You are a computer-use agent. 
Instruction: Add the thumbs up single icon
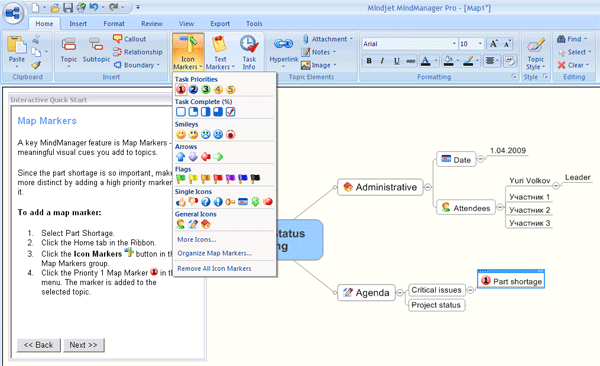pos(181,202)
